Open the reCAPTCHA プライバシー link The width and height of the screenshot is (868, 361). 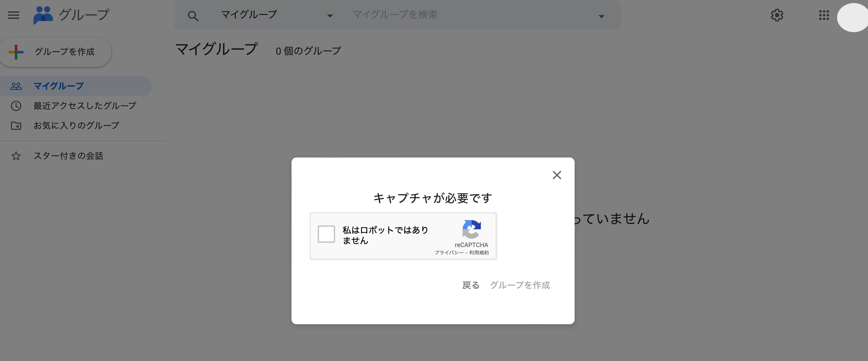(449, 253)
